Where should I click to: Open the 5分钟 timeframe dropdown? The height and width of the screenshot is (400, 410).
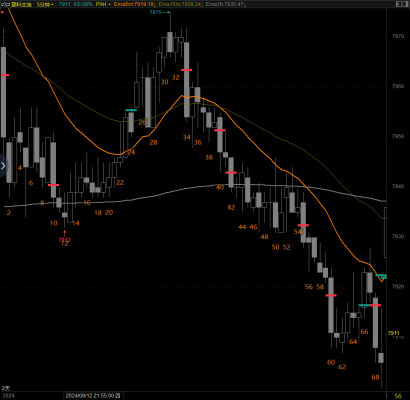[45, 4]
